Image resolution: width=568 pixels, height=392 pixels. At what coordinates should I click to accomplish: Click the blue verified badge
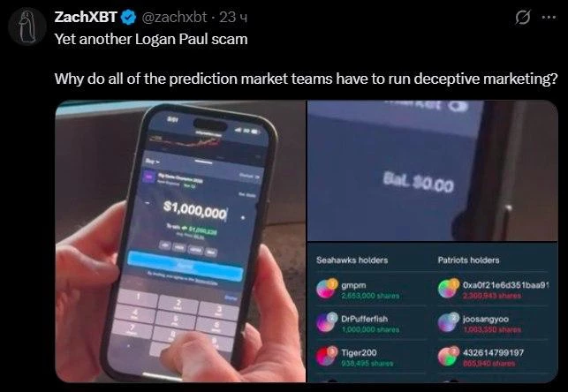tap(128, 18)
